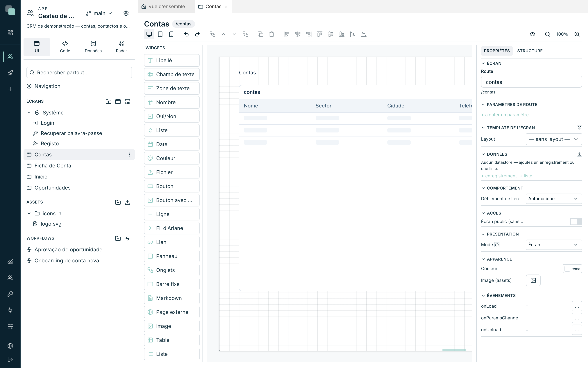Screen dimensions: 588x368
Task: Upload an asset icon
Action: click(128, 202)
